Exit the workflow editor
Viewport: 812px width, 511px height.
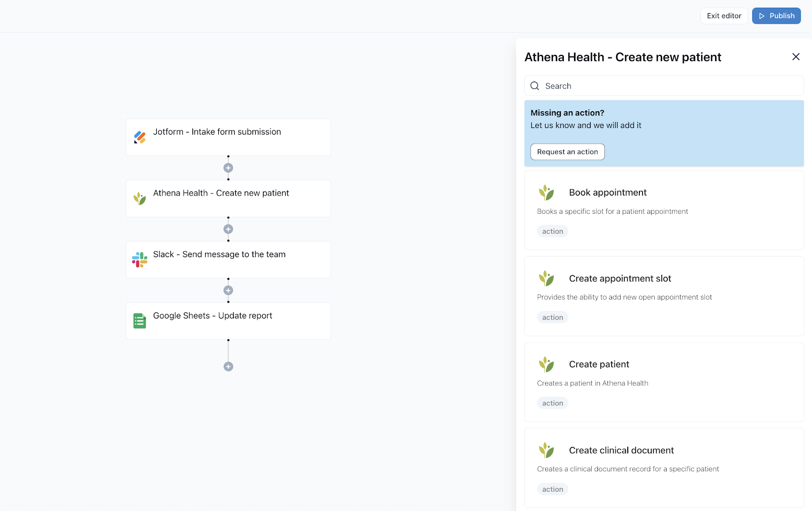click(724, 16)
